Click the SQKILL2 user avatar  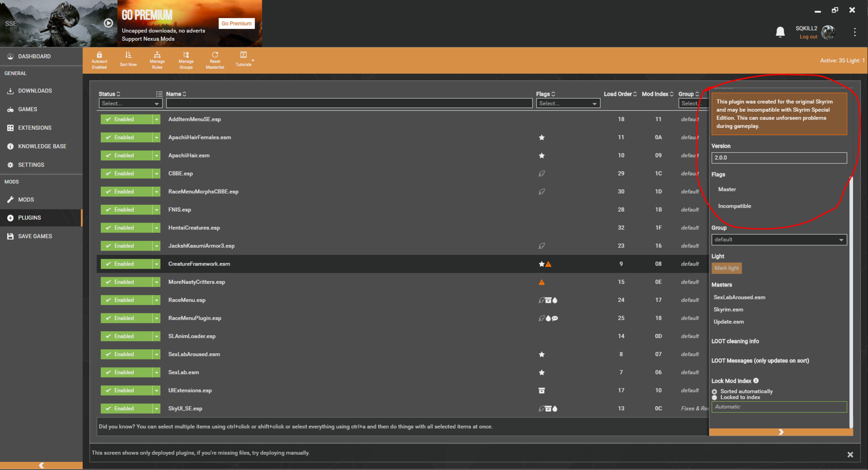point(828,32)
